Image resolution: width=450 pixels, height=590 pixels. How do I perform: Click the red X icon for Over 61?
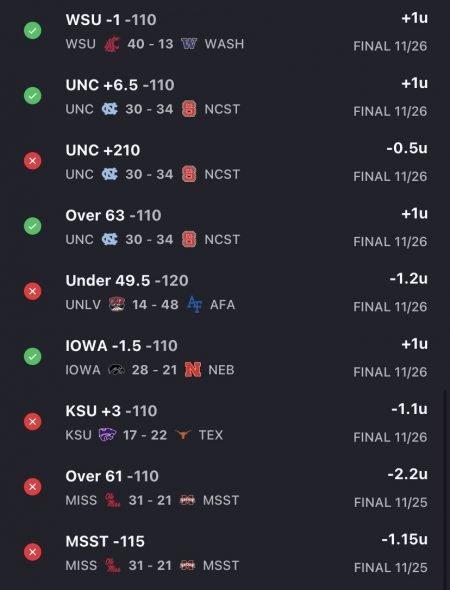[x=33, y=487]
